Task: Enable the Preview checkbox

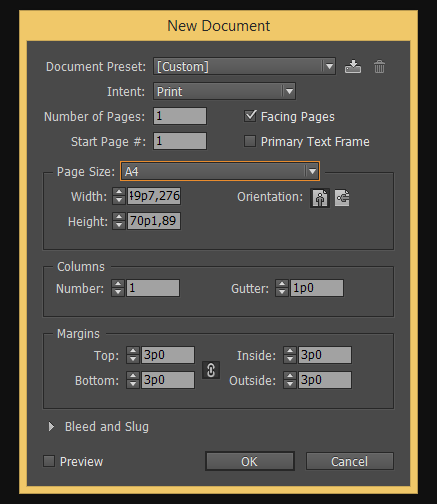Action: coord(49,461)
